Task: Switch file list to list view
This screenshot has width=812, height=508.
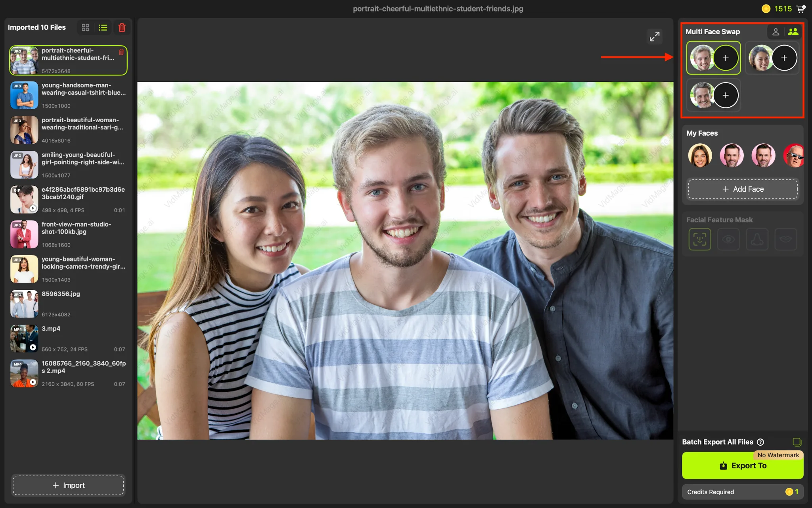Action: tap(103, 27)
